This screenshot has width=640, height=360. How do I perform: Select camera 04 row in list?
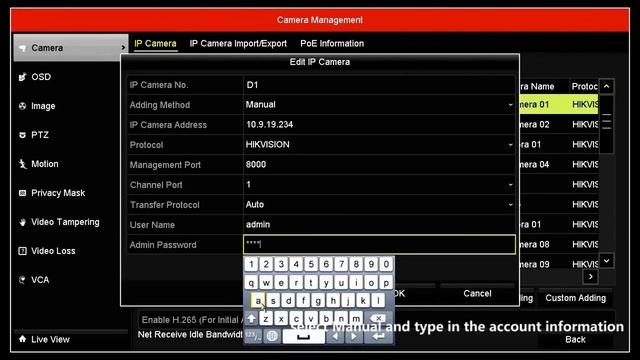point(558,164)
